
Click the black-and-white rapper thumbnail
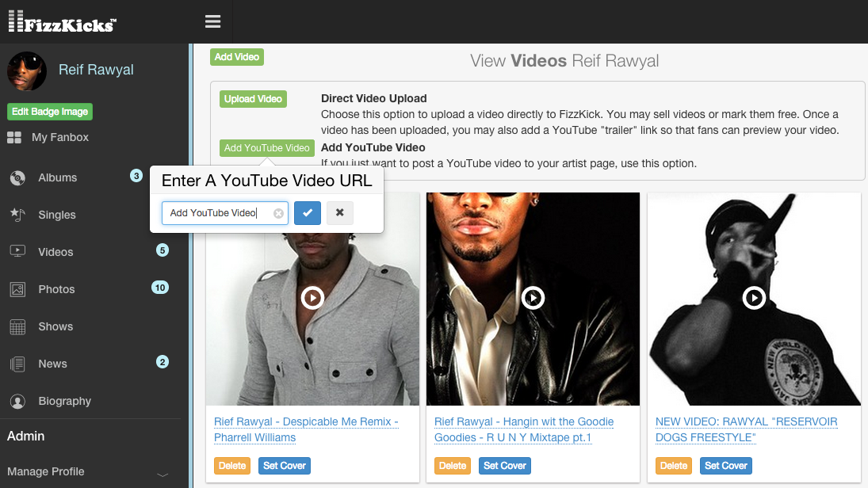pyautogui.click(x=754, y=299)
